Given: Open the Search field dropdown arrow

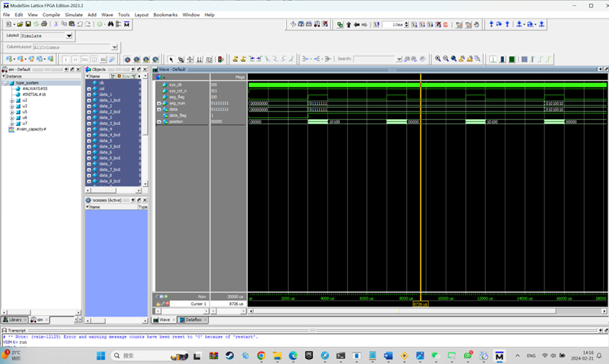Looking at the screenshot, I should point(399,59).
